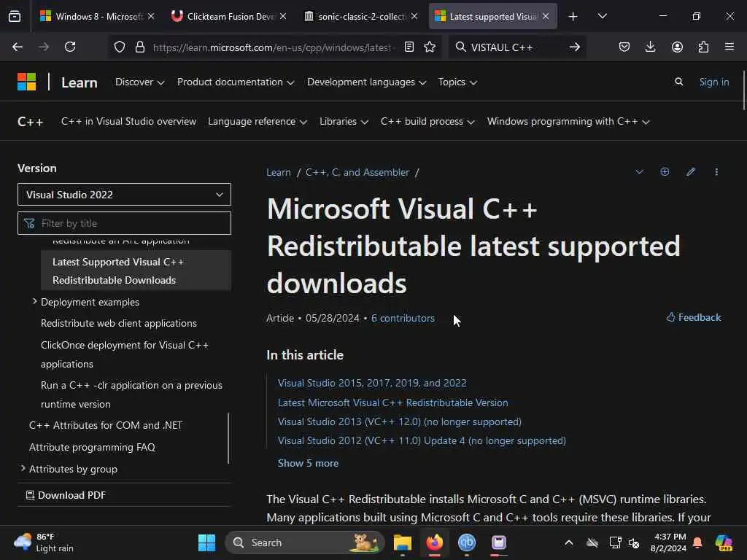747x560 pixels.
Task: Click the site padlock security icon
Action: 139,47
